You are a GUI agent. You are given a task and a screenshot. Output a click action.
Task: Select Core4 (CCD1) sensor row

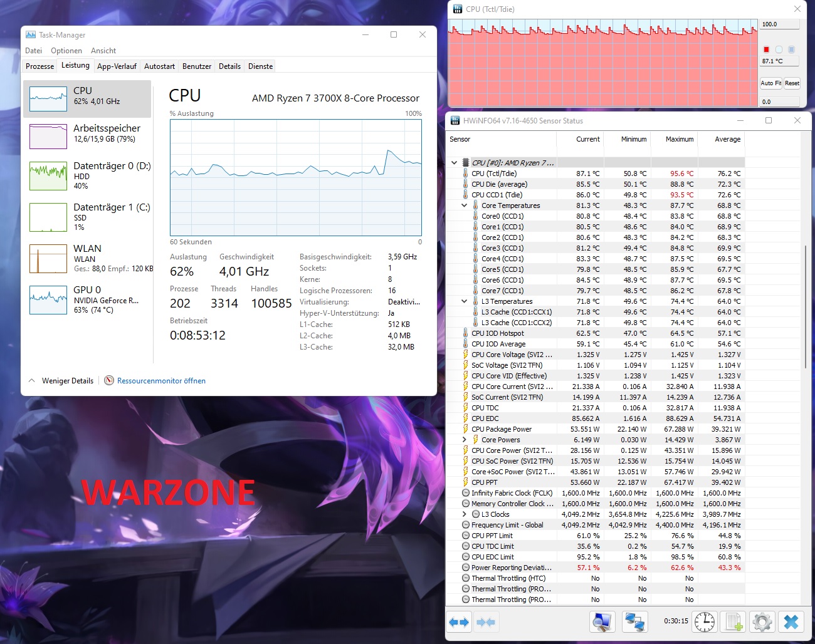596,259
